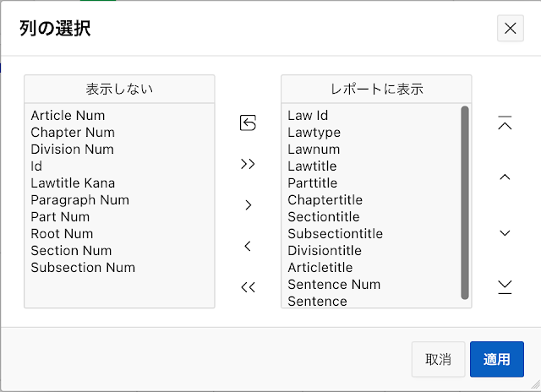Move selected column down one

pos(505,232)
